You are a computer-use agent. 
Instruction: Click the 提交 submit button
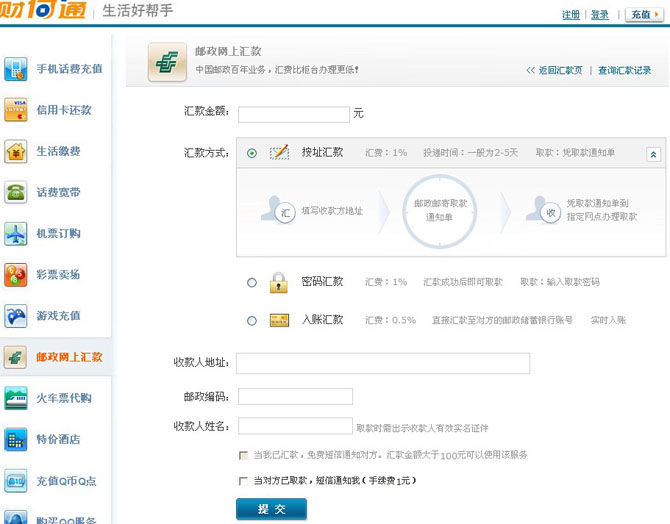[271, 509]
